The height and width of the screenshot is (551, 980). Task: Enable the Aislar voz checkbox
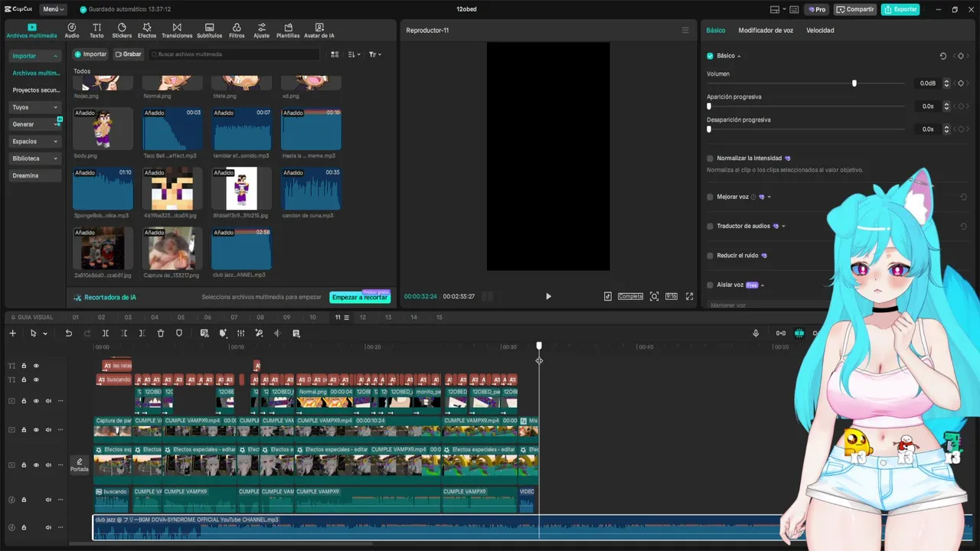point(710,285)
